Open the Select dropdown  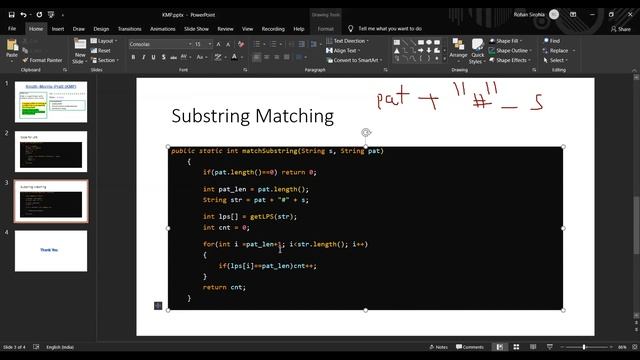coord(556,60)
